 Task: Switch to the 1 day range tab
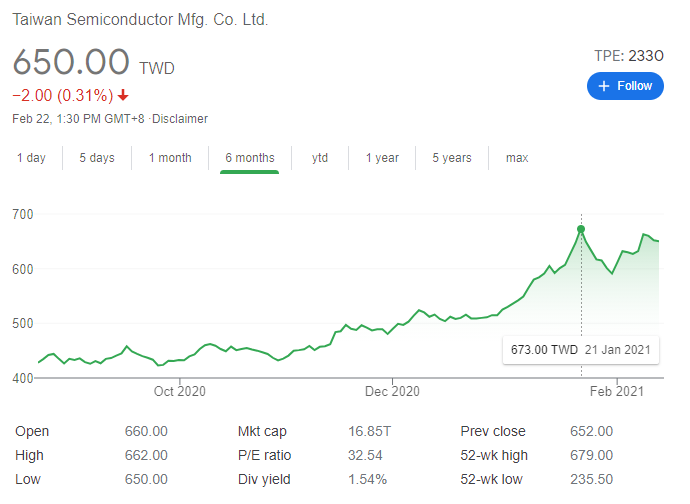31,158
